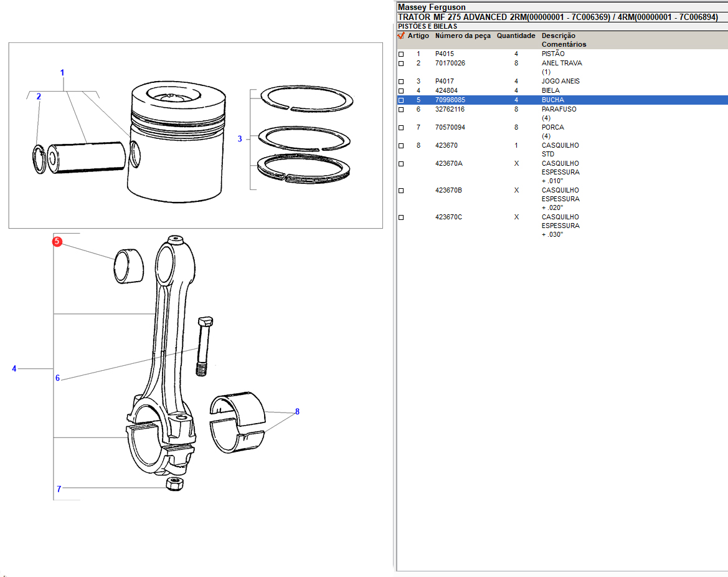728x577 pixels.
Task: Click the Artigo column header
Action: coord(418,36)
